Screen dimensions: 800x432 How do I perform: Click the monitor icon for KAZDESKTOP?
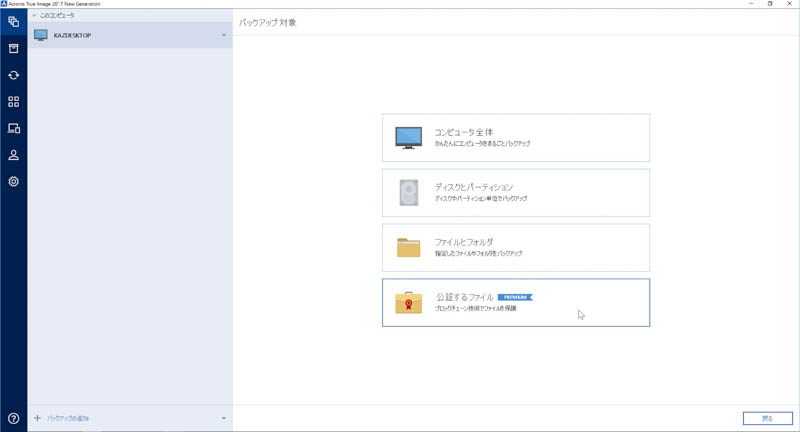tap(41, 35)
